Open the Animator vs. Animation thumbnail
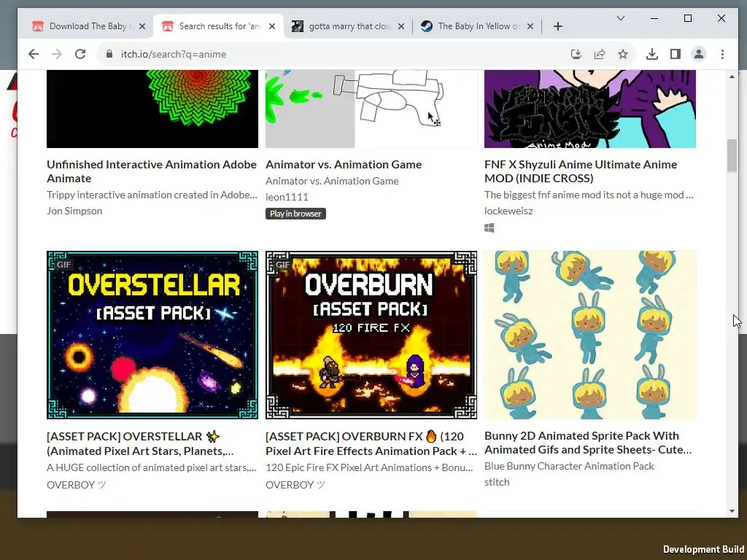Screen dimensions: 747x560 (x=371, y=109)
